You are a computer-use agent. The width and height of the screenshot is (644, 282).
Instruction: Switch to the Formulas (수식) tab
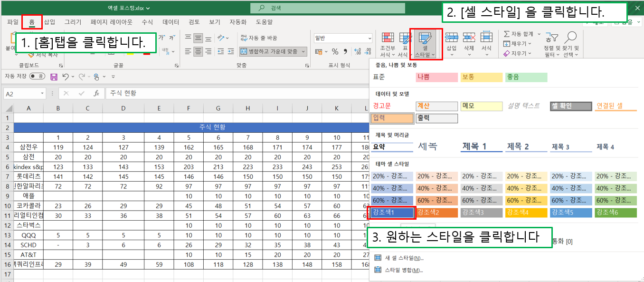click(147, 22)
